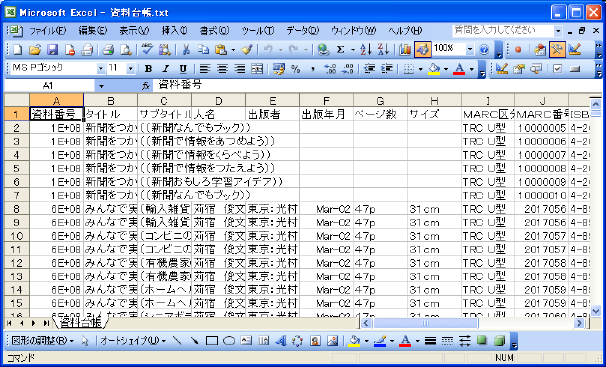The image size is (606, 367).
Task: Select the Line drawing tool
Action: pos(177,340)
